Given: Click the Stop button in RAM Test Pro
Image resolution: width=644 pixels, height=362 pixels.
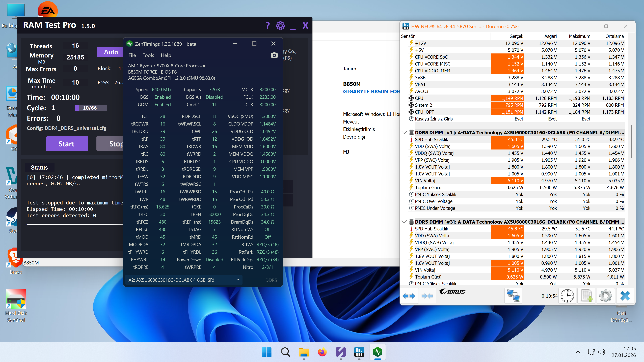Looking at the screenshot, I should (110, 144).
